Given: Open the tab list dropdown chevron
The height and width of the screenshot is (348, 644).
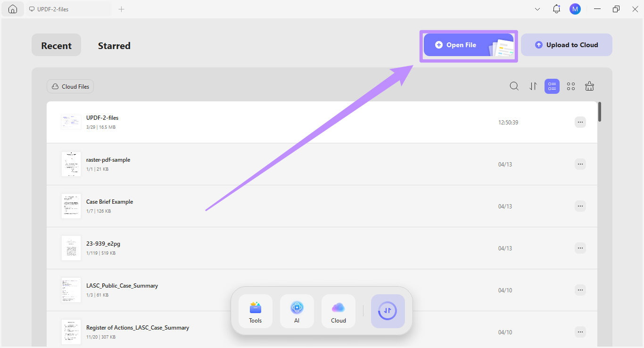Looking at the screenshot, I should [x=537, y=9].
